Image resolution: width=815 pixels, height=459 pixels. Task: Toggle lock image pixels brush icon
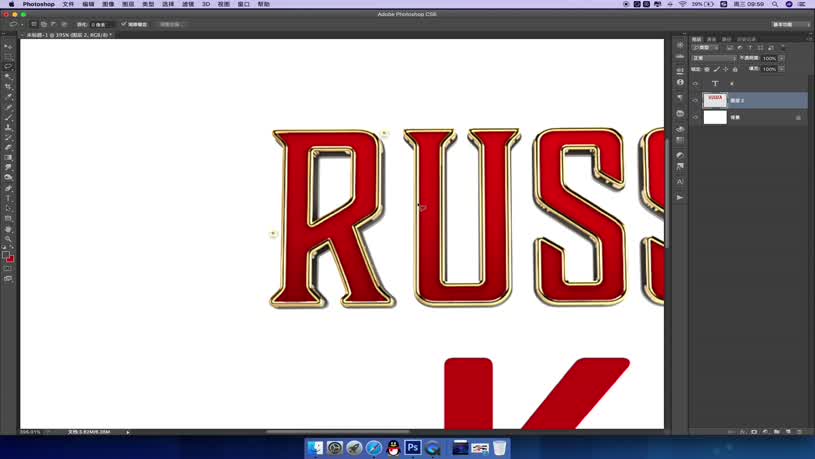(716, 69)
